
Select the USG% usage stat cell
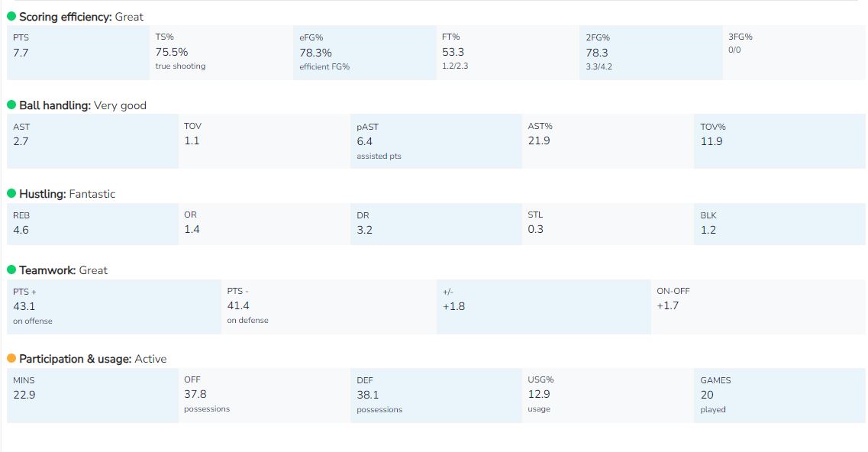coord(608,395)
